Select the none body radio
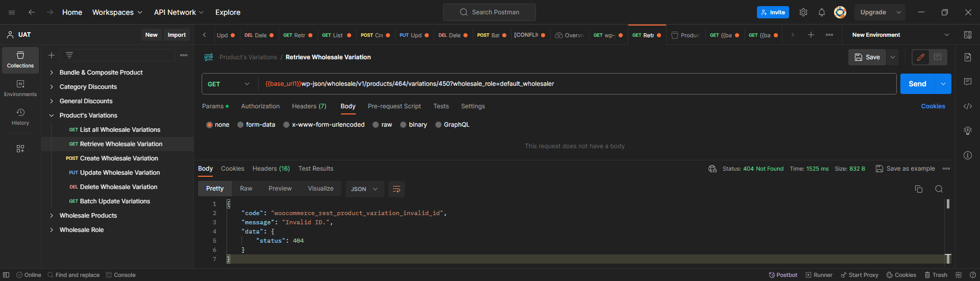Viewport: 980px width, 281px height. coord(209,125)
